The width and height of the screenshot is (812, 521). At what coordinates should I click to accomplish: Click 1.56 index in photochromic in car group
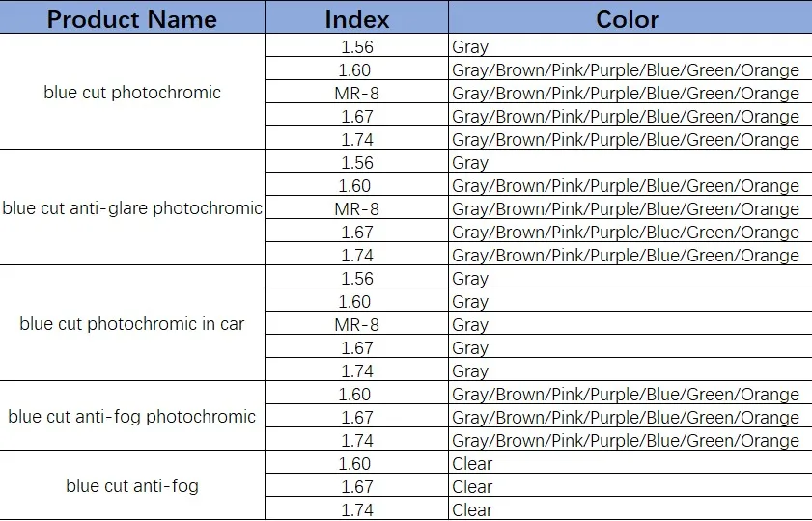[356, 278]
